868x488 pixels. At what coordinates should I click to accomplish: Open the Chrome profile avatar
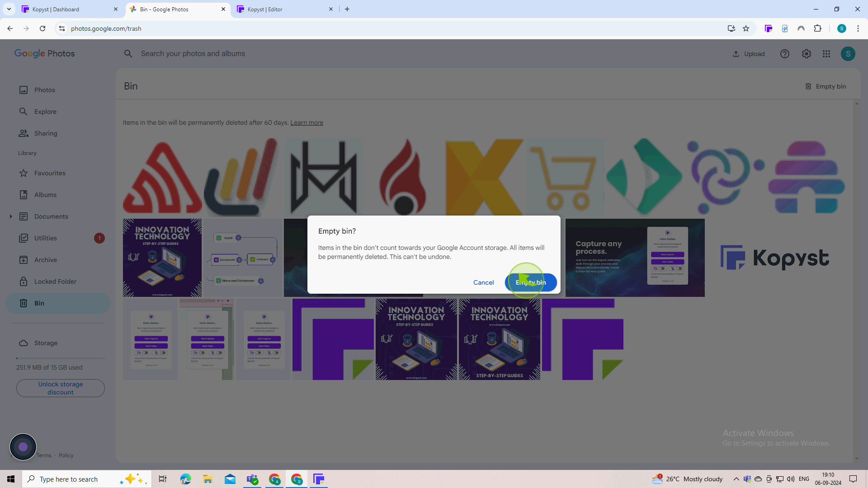(842, 28)
